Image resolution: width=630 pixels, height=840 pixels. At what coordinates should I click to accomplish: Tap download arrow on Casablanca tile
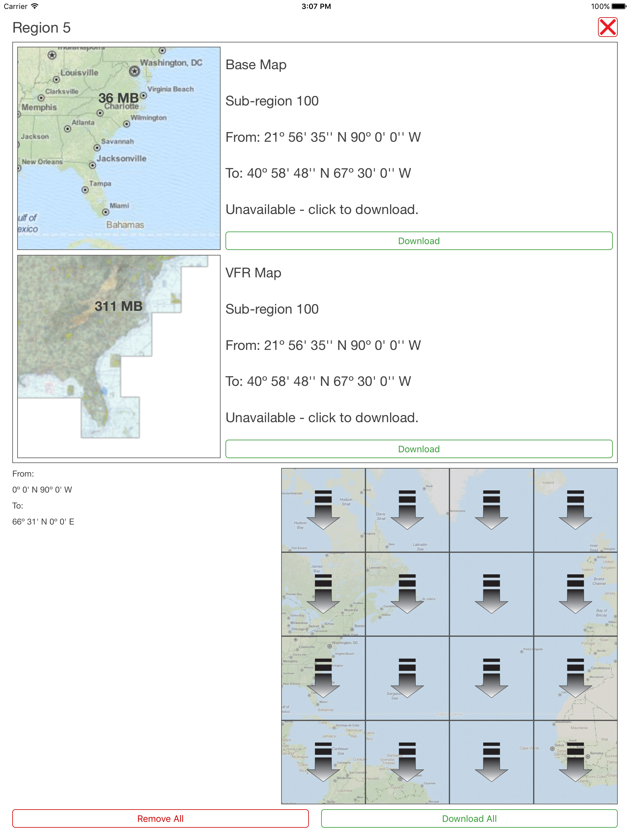[x=575, y=678]
